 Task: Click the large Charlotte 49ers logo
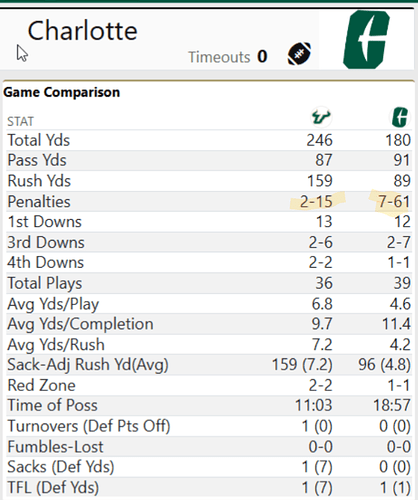(x=366, y=40)
